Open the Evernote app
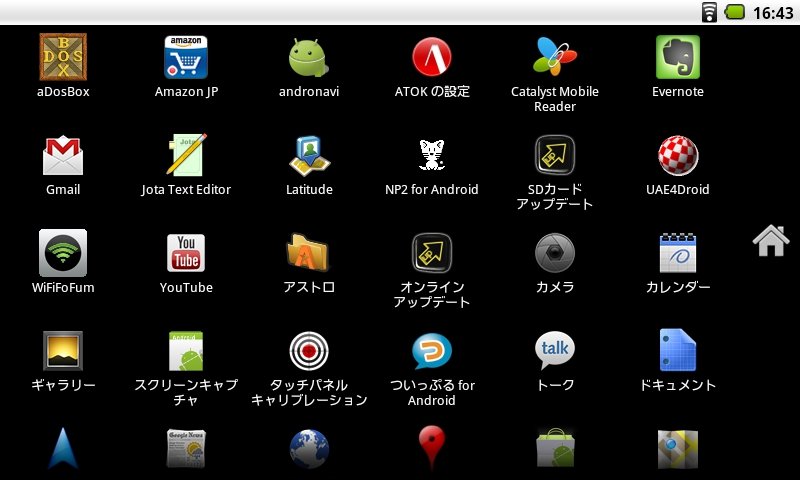 pos(678,57)
